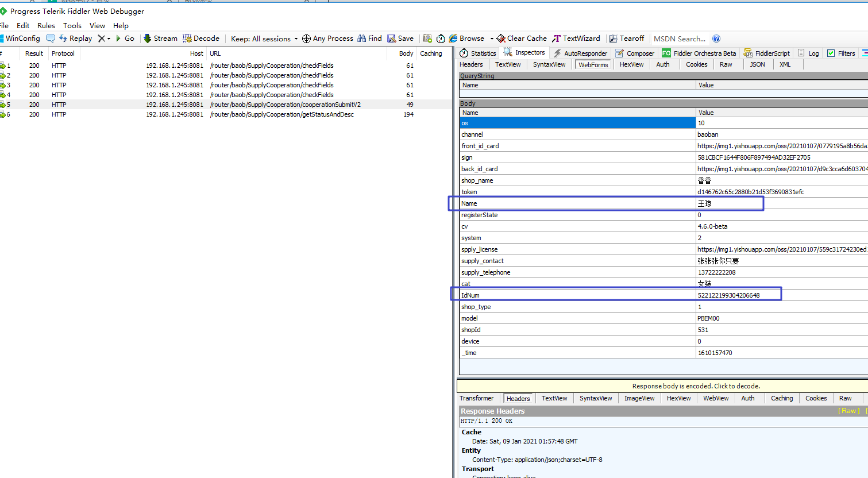Click Browse in the toolbar

point(467,38)
